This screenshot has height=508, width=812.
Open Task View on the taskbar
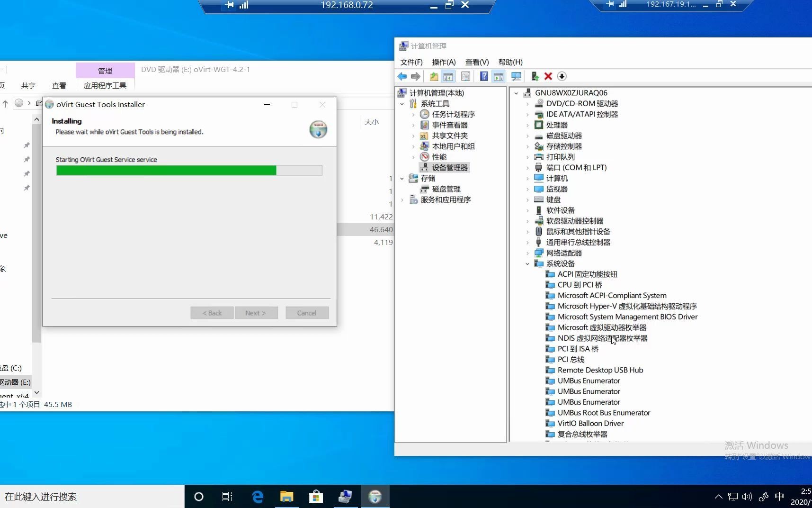point(227,496)
